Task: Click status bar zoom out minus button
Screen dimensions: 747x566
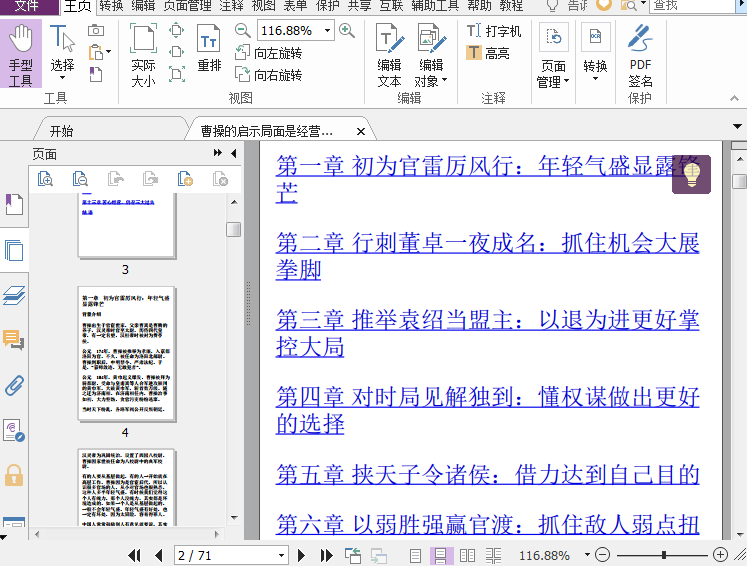Action: pos(603,555)
